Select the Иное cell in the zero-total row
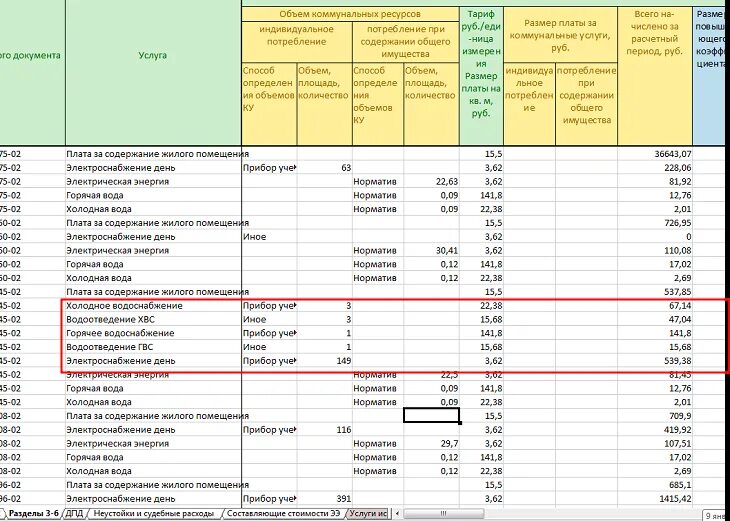The width and height of the screenshot is (730, 521). click(269, 237)
